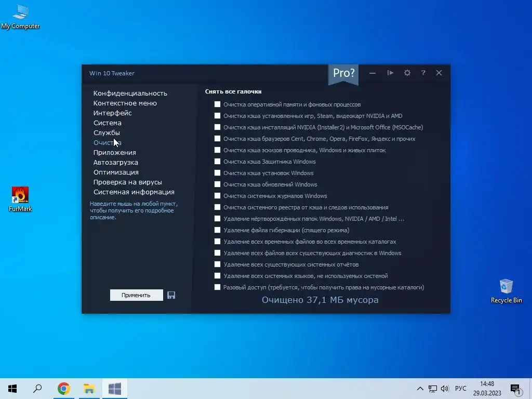Select the My Computer desktop icon
Screen dimensions: 532x399
20,17
